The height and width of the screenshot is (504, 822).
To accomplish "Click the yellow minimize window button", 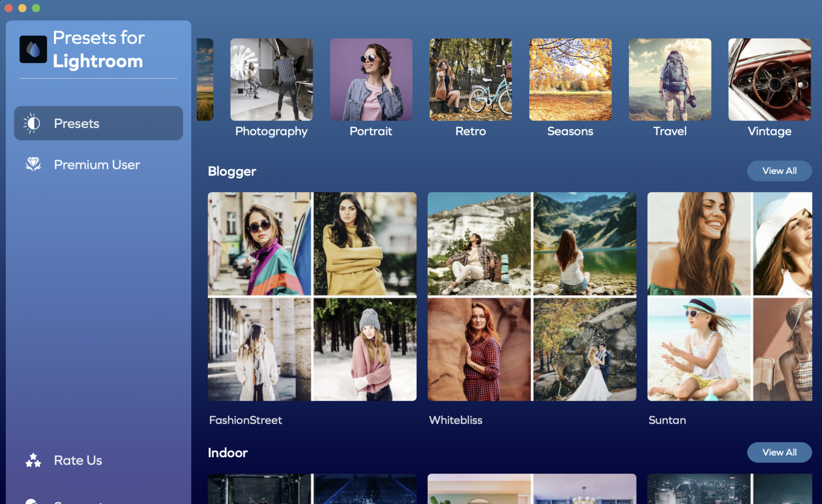I will click(x=23, y=8).
